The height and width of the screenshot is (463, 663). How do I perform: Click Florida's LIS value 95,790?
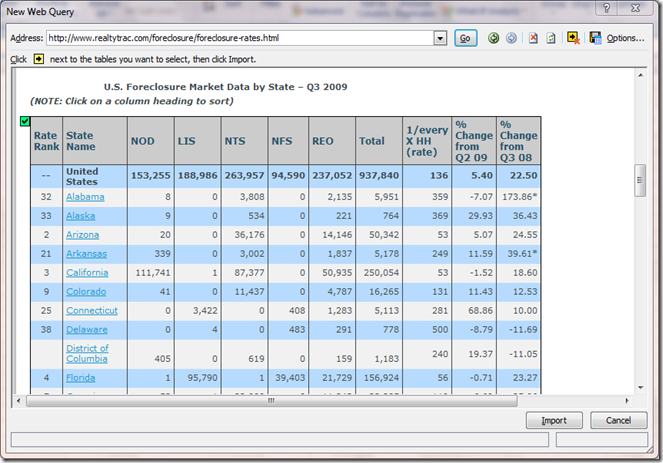[203, 378]
